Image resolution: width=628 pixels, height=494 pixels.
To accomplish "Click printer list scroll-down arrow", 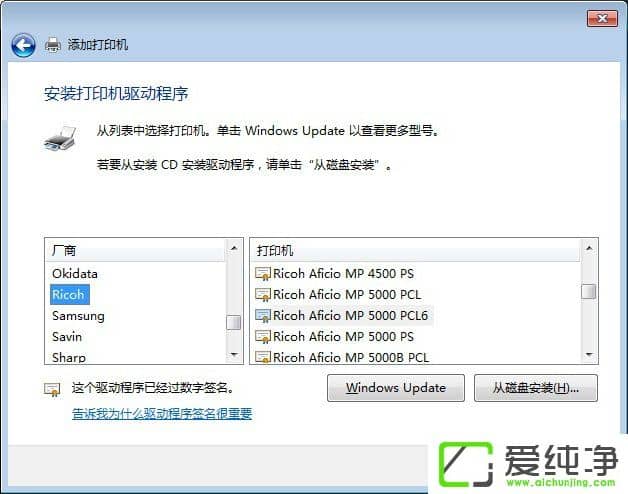I will pyautogui.click(x=589, y=355).
